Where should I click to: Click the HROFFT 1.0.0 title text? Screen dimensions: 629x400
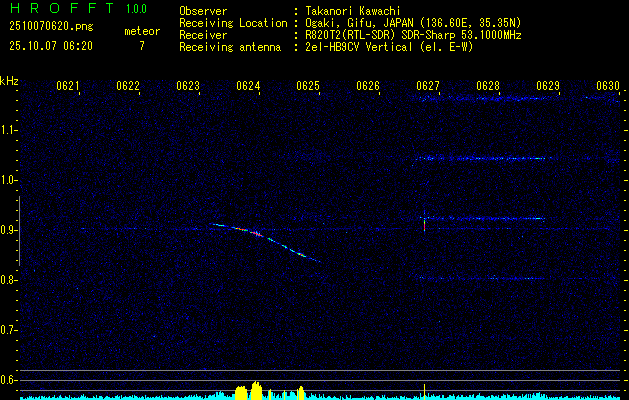78,8
